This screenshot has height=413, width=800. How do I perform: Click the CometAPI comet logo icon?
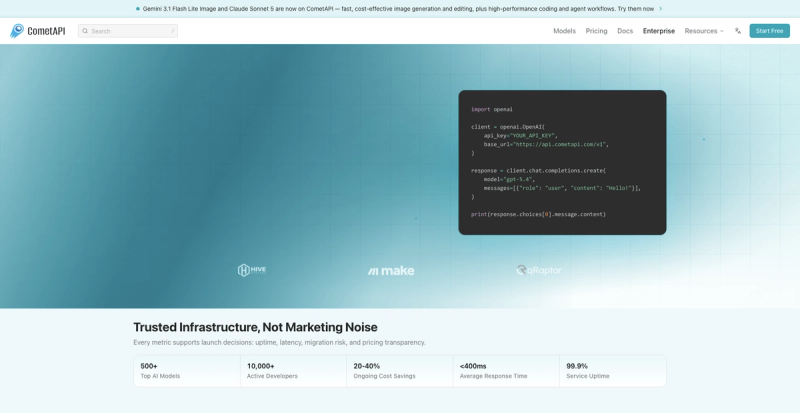[17, 31]
